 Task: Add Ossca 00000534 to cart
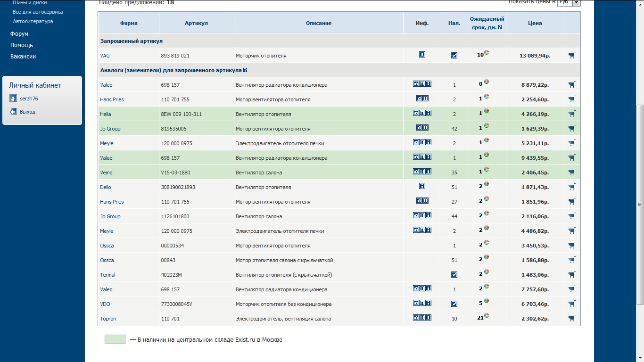point(572,245)
